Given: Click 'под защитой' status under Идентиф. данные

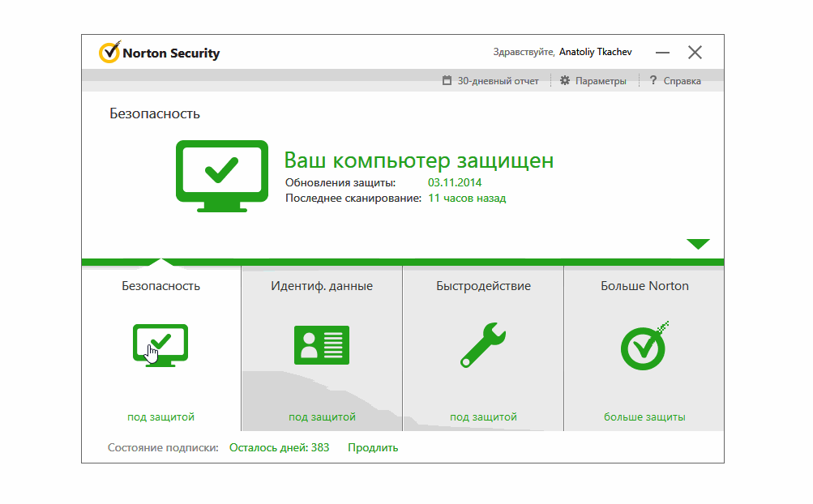Looking at the screenshot, I should coord(322,416).
